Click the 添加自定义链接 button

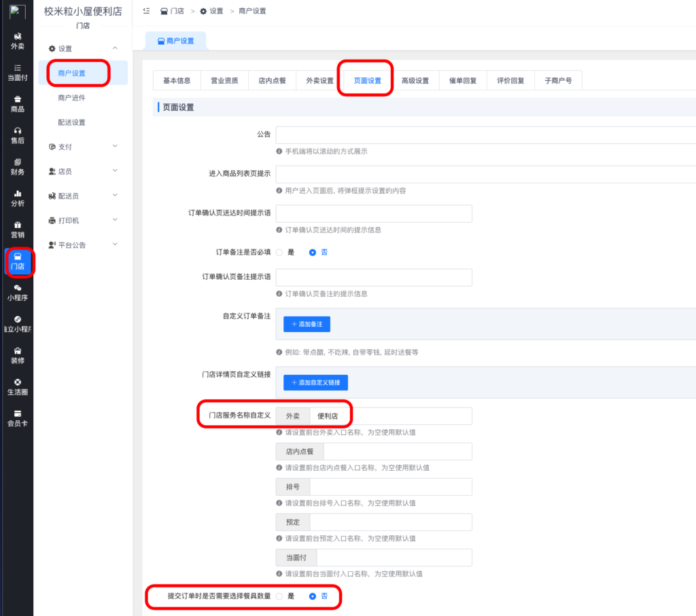[x=315, y=383]
